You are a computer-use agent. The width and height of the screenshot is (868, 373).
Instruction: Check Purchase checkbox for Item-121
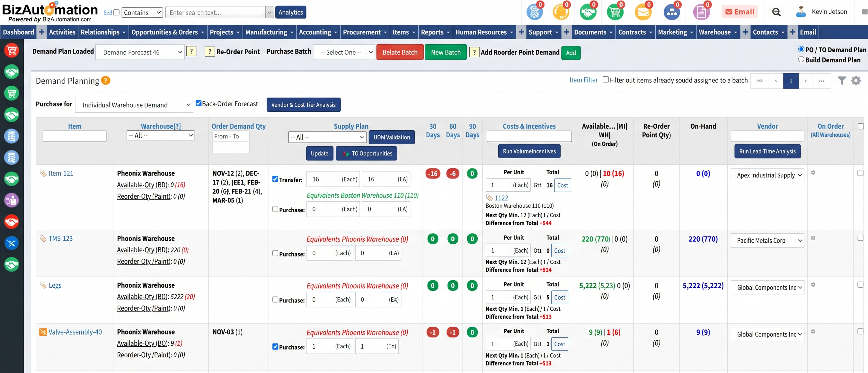[275, 209]
